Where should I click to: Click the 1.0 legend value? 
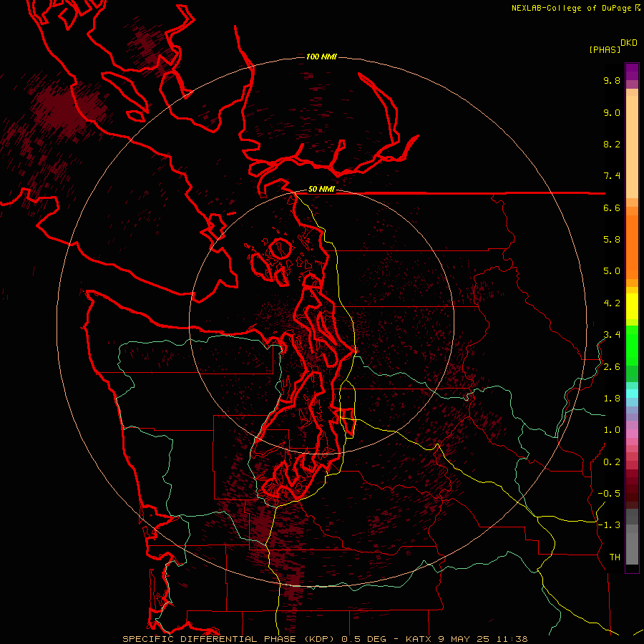click(612, 430)
